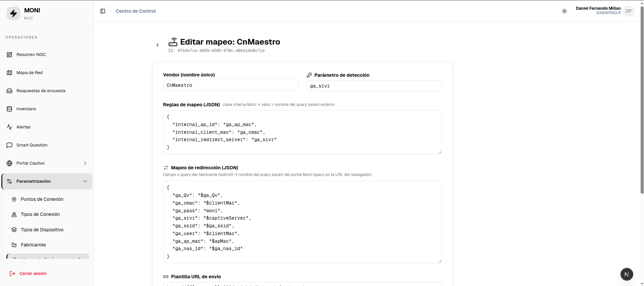Open the Alertas activity icon
The image size is (644, 286).
pyautogui.click(x=9, y=127)
